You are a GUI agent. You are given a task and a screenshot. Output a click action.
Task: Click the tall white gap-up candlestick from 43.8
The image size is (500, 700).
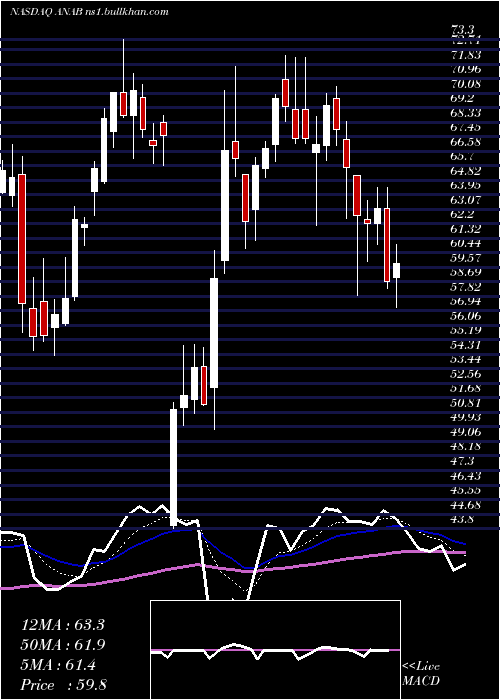(x=173, y=467)
